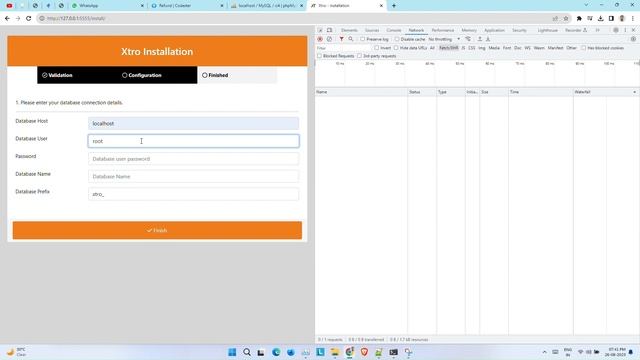Open the No throttling dropdown
This screenshot has height=360, width=640.
[444, 39]
